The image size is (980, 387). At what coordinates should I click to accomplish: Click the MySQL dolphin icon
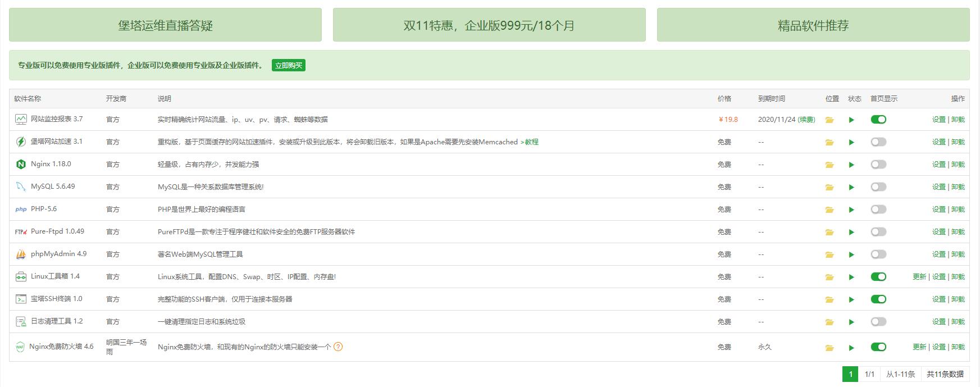pyautogui.click(x=21, y=186)
